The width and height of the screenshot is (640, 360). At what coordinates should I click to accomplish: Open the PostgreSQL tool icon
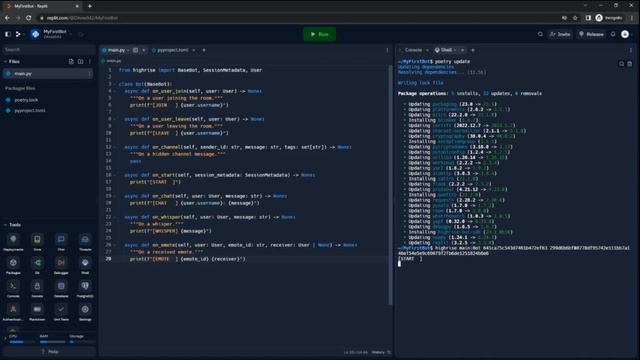point(85,286)
